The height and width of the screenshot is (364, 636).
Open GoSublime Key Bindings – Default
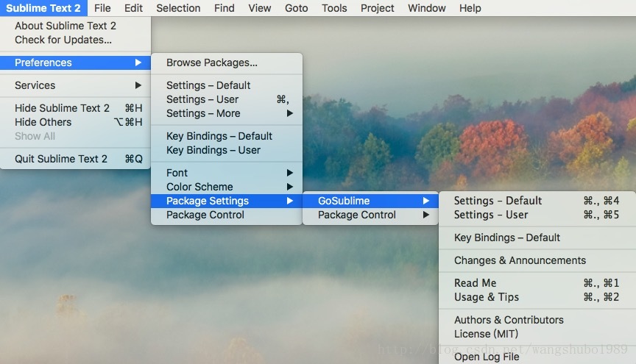pos(537,238)
